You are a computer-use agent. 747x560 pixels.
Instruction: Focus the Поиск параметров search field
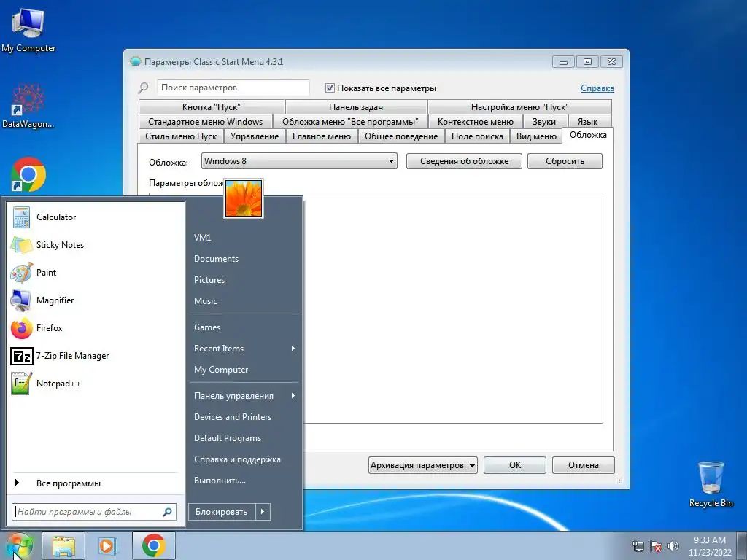[x=233, y=87]
